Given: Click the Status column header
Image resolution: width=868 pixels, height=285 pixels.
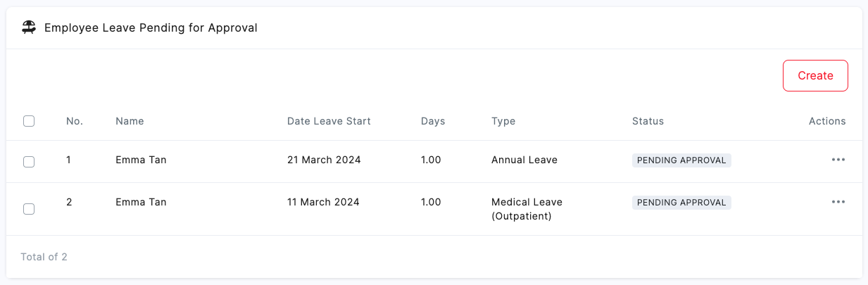Looking at the screenshot, I should click(x=648, y=121).
